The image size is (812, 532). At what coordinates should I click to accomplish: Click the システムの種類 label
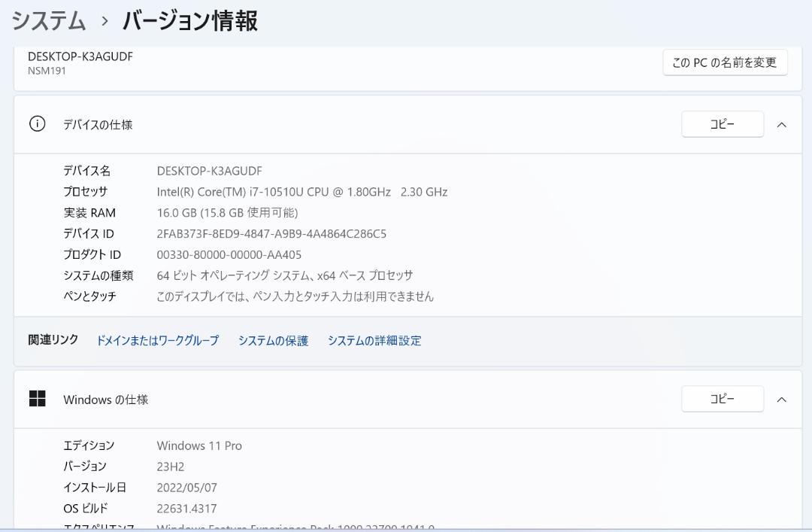click(x=98, y=275)
